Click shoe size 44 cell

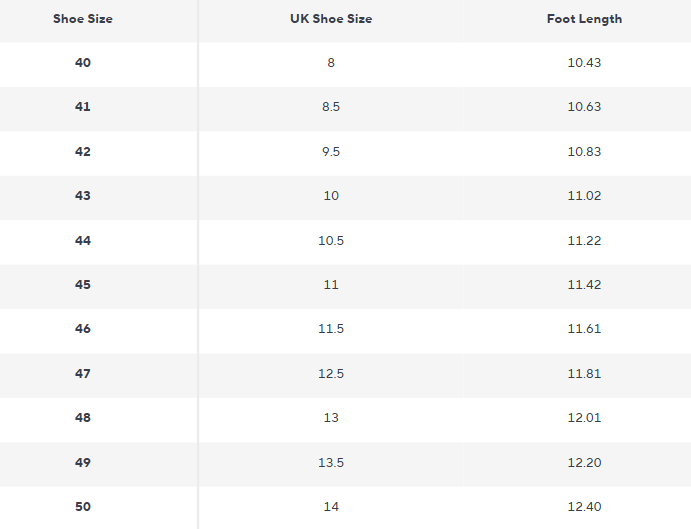pos(83,240)
